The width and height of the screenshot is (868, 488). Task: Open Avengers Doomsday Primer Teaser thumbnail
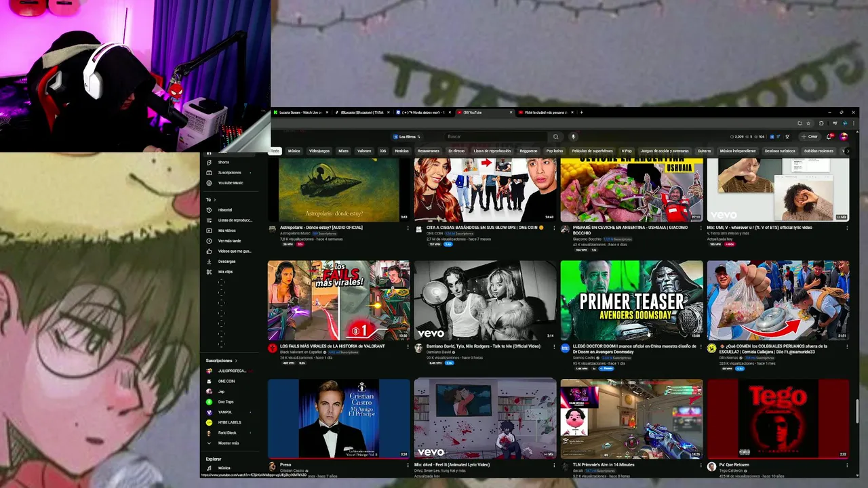coord(631,300)
